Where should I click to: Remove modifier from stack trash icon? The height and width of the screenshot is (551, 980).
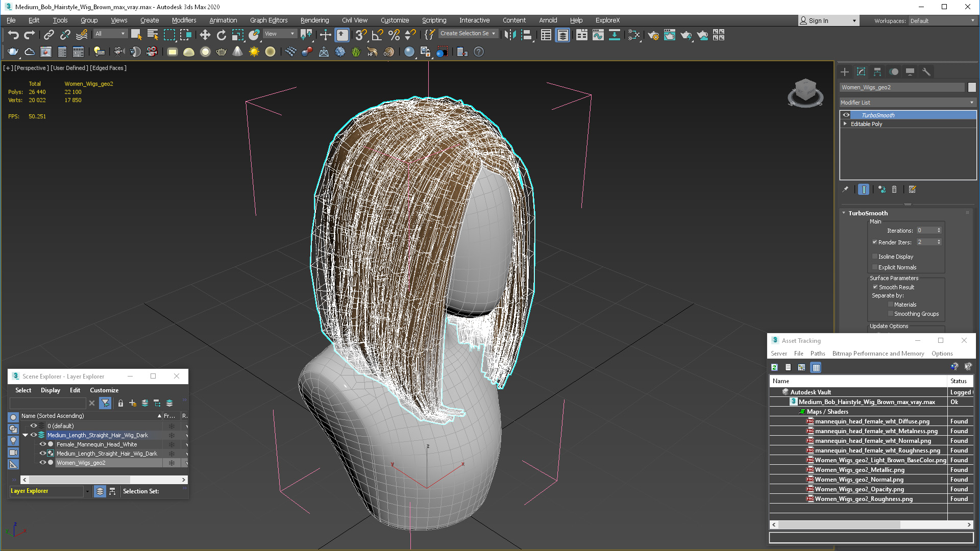coord(894,189)
